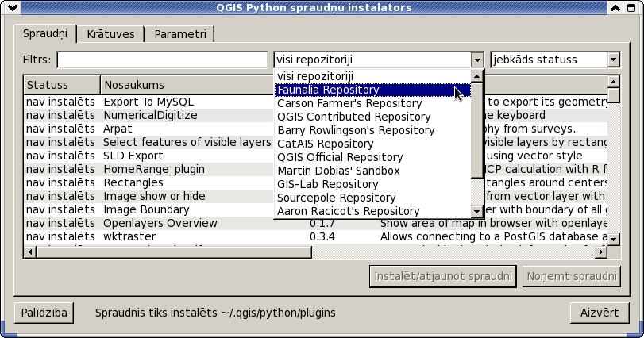The image size is (644, 338).
Task: Click Instalēt/atjaunot spraudni button
Action: 443,276
